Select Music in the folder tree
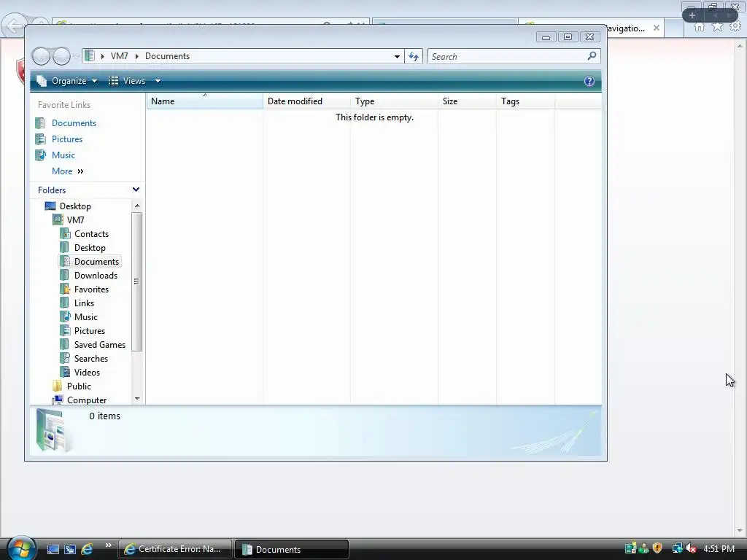Viewport: 747px width, 560px height. point(86,316)
